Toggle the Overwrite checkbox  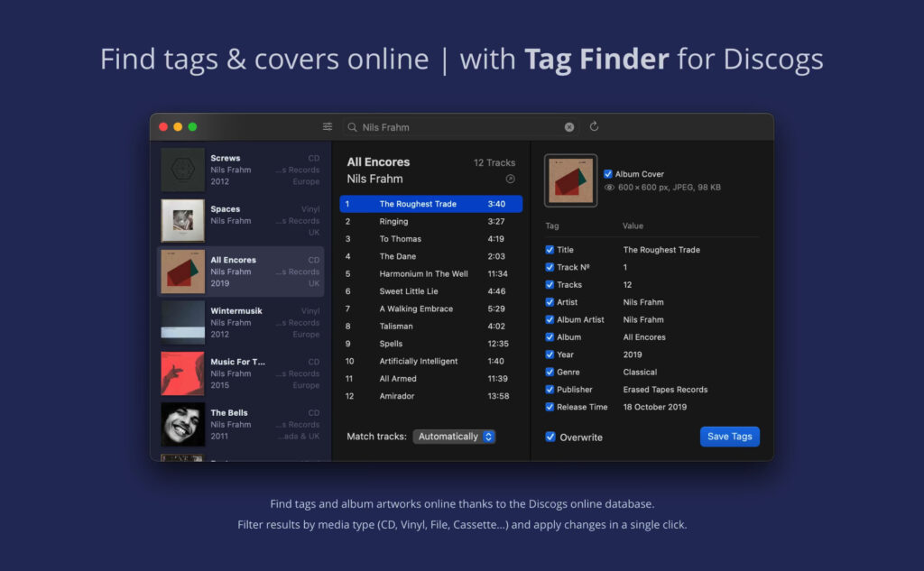coord(550,437)
